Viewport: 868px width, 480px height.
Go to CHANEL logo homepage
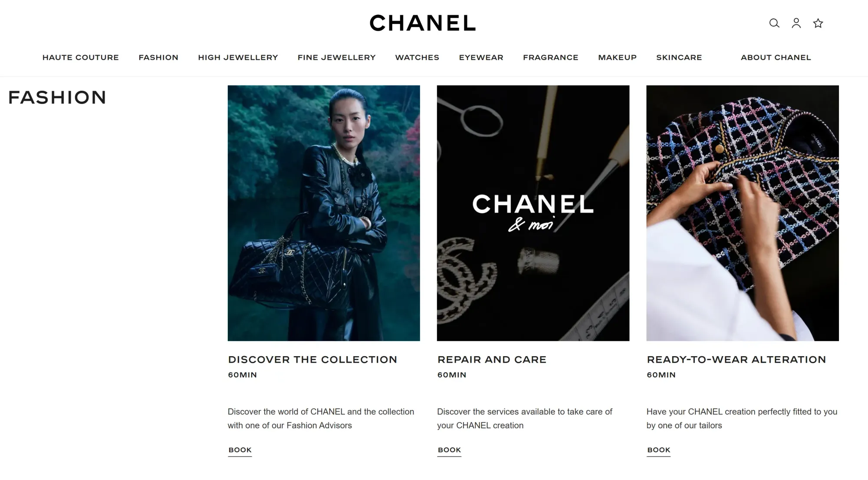point(423,23)
